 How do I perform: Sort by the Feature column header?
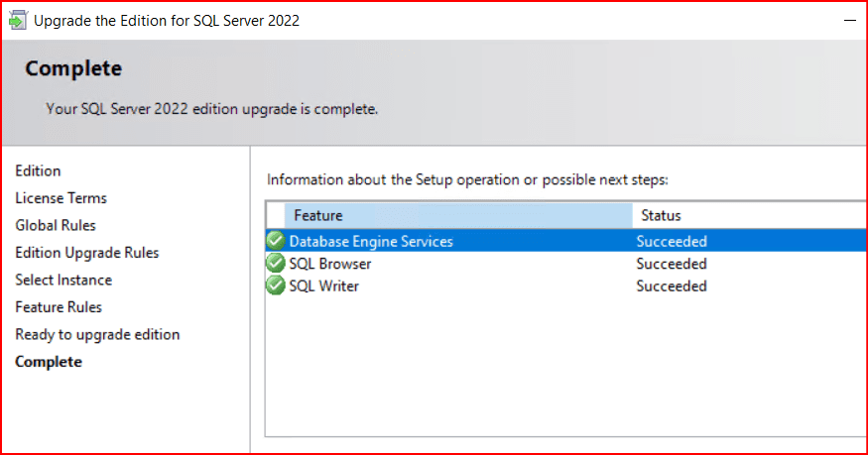click(x=456, y=215)
